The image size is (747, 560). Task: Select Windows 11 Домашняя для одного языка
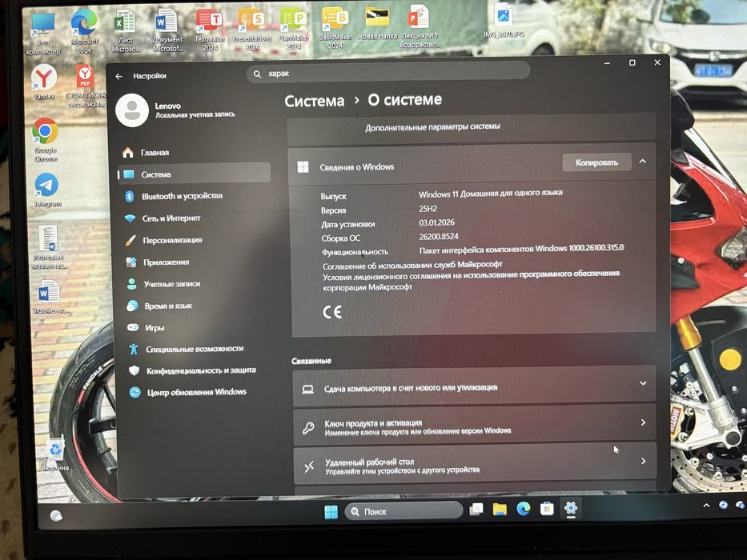point(491,194)
